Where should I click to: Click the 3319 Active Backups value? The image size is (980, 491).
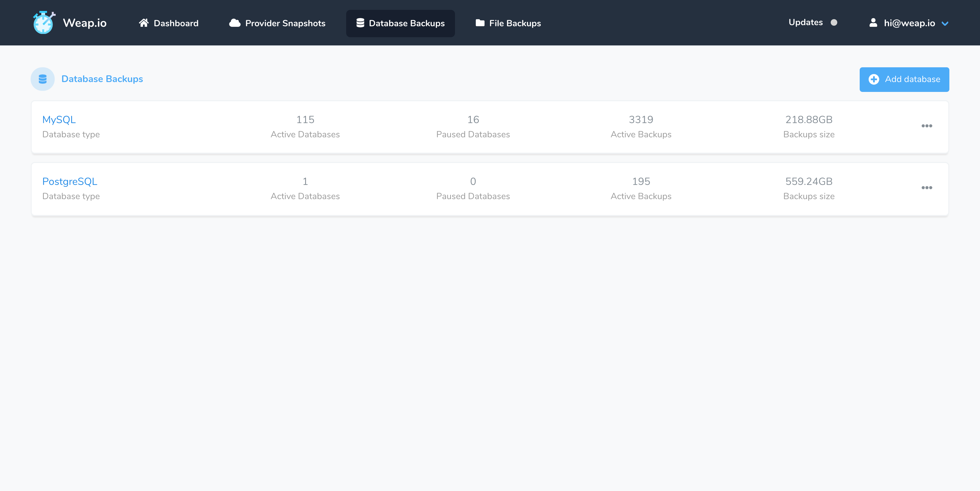coord(641,120)
